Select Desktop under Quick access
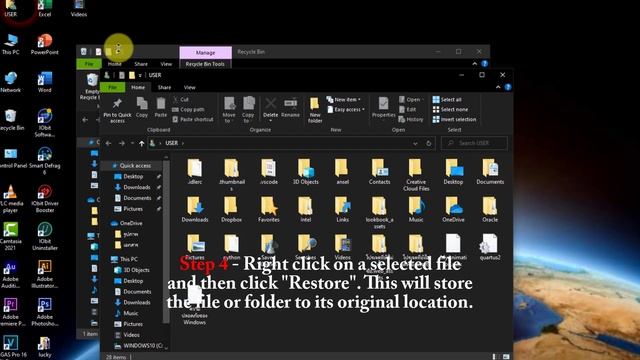Viewport: 640px width, 360px height. 133,176
